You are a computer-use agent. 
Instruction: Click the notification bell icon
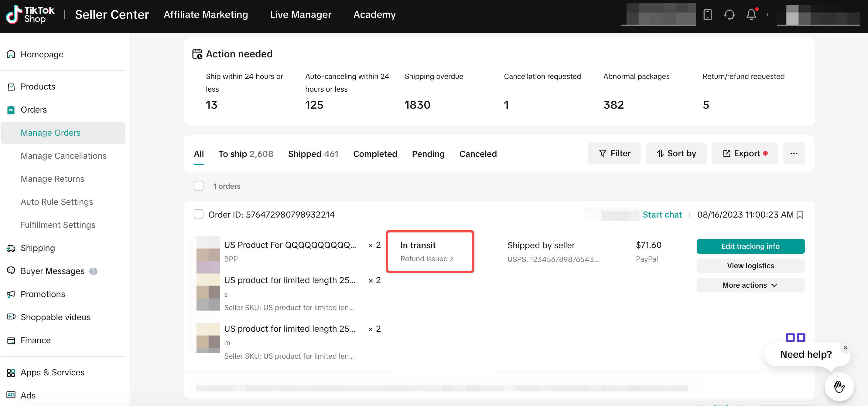(x=751, y=15)
